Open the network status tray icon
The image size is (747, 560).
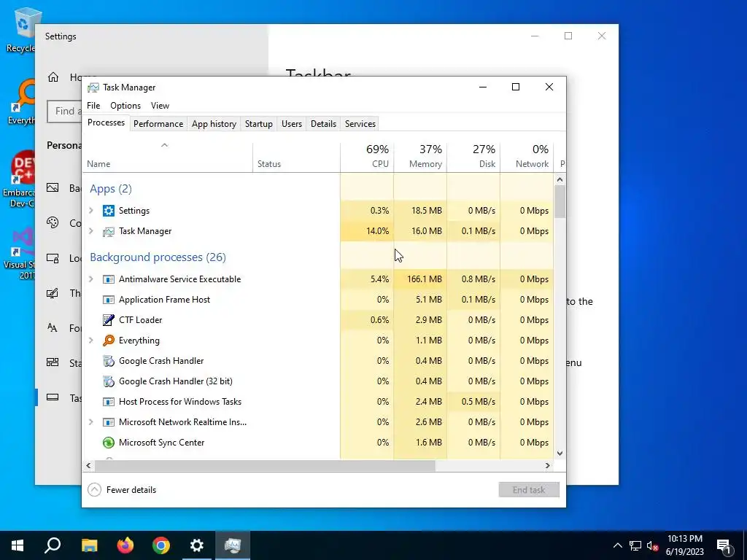click(x=635, y=545)
